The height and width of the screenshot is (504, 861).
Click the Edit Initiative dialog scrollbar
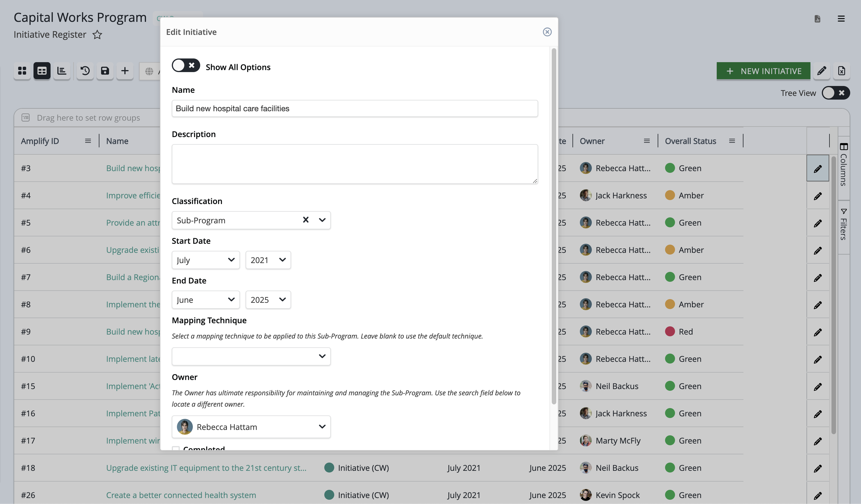click(554, 226)
